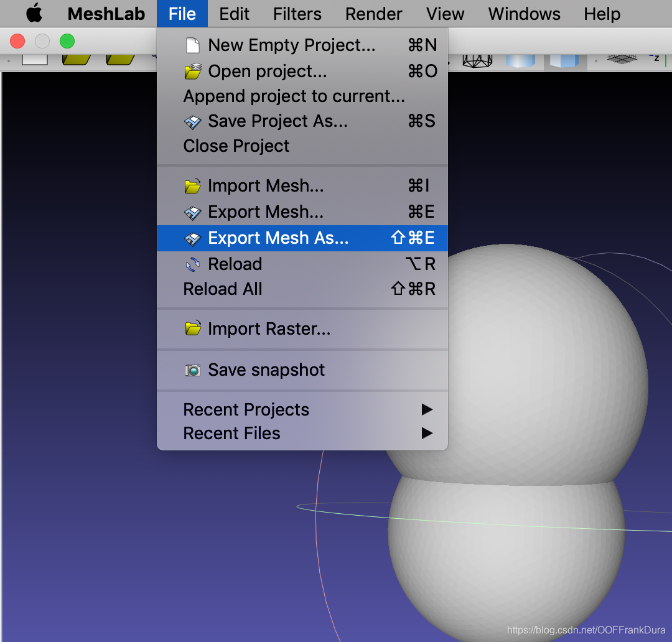The width and height of the screenshot is (672, 642).
Task: Click the Import Mesh folder icon
Action: [x=193, y=186]
